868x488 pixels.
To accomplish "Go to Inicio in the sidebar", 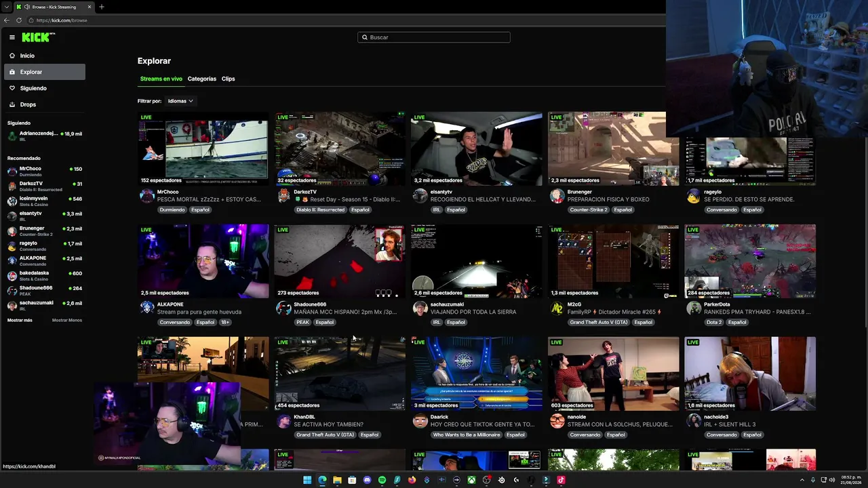I will tap(45, 56).
